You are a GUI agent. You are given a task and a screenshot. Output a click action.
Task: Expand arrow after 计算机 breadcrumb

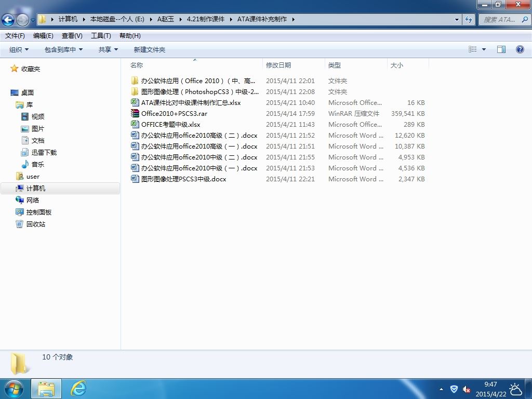pyautogui.click(x=84, y=19)
